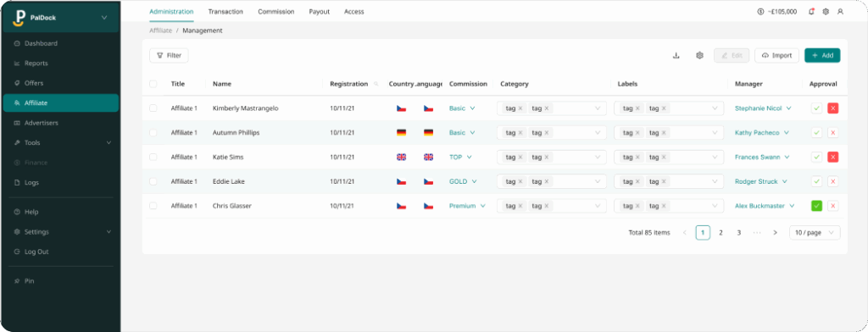
Task: Open table settings gear icon beside Edit
Action: click(699, 55)
